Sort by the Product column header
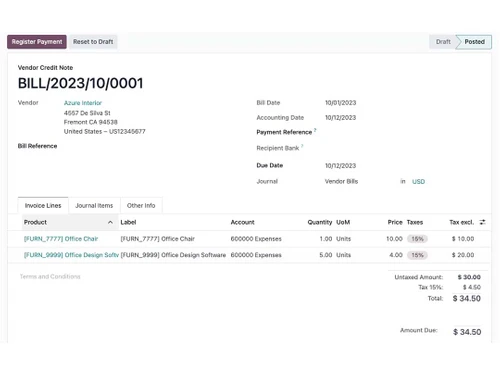The width and height of the screenshot is (500, 375). point(35,222)
